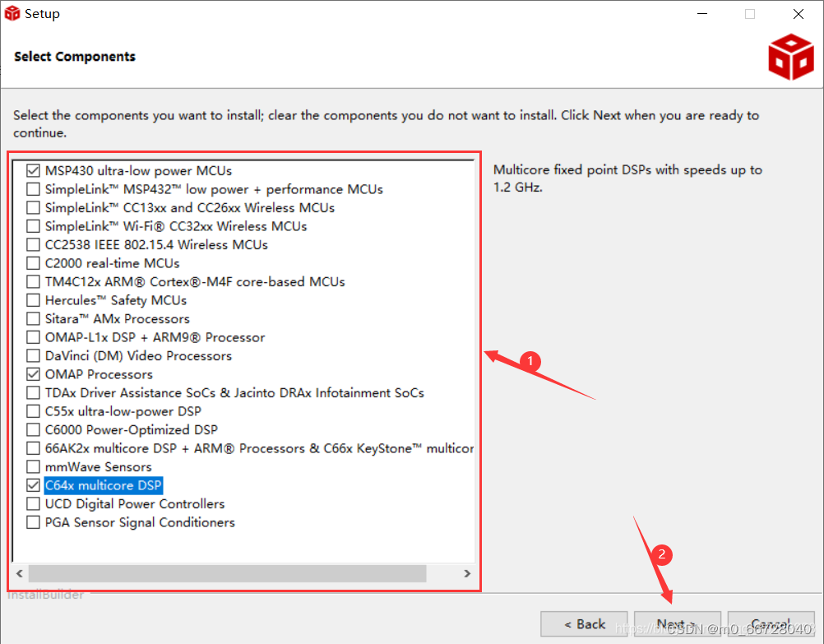The height and width of the screenshot is (644, 824).
Task: Click the Cancel button
Action: pos(771,624)
